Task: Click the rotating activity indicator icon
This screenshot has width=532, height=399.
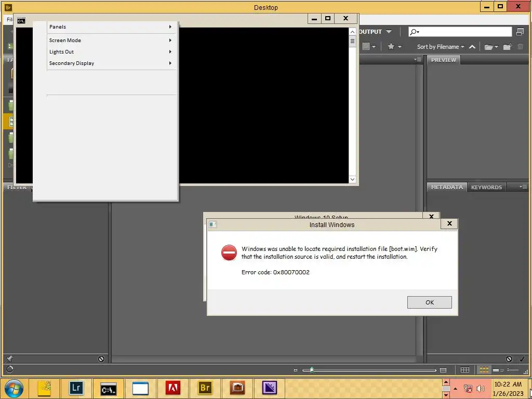Action: 9,369
